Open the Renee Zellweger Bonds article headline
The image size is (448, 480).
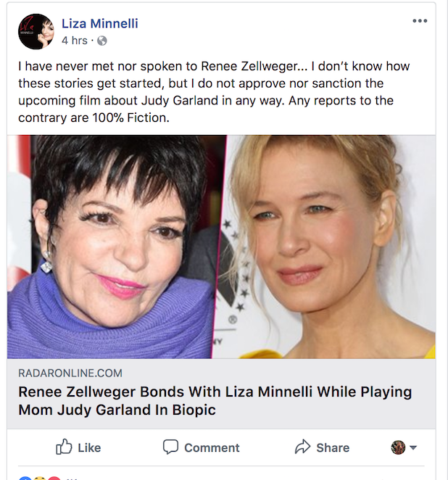pos(214,401)
